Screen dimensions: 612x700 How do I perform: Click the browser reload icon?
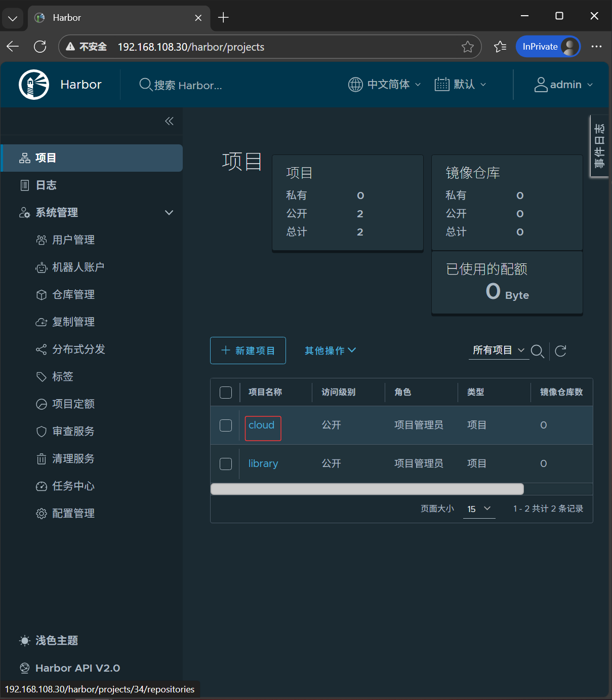pyautogui.click(x=40, y=47)
